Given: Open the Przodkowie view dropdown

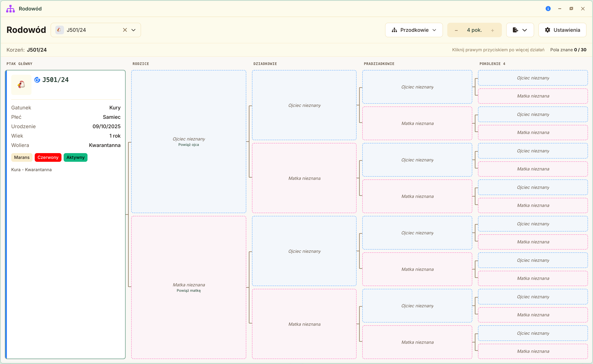Looking at the screenshot, I should 414,30.
